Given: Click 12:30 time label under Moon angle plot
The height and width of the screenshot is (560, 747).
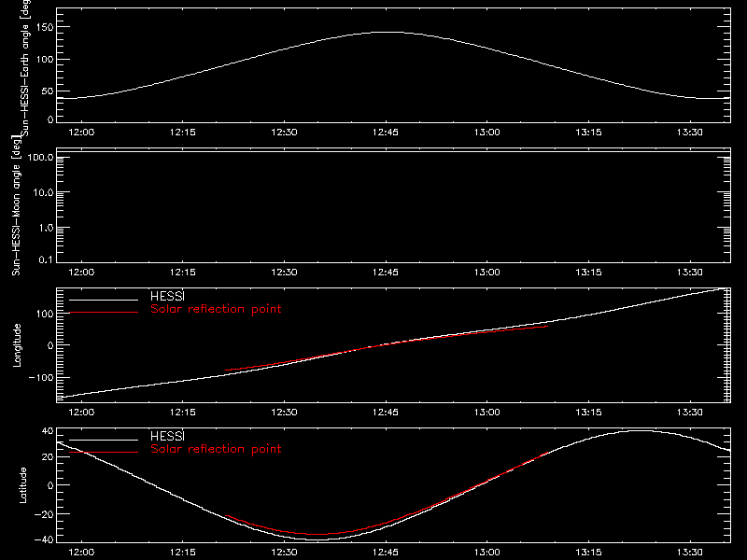Looking at the screenshot, I should coord(284,272).
